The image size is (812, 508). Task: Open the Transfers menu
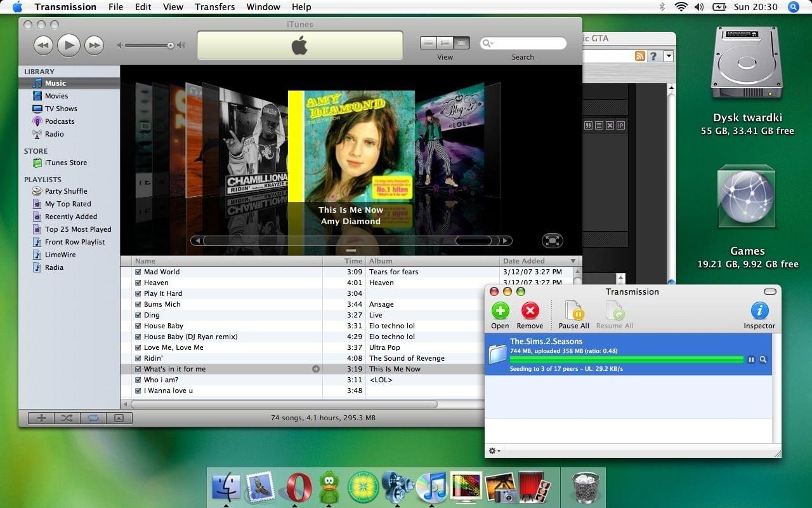(214, 7)
